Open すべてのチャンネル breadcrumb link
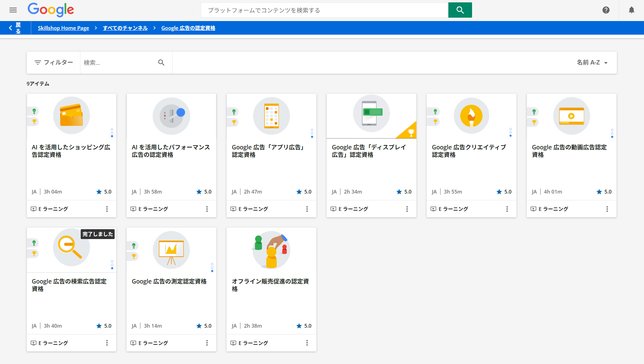The height and width of the screenshot is (364, 644). (x=125, y=28)
